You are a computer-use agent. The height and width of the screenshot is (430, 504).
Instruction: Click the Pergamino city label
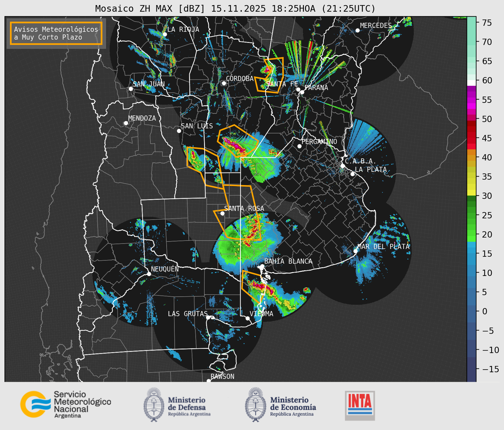point(319,141)
